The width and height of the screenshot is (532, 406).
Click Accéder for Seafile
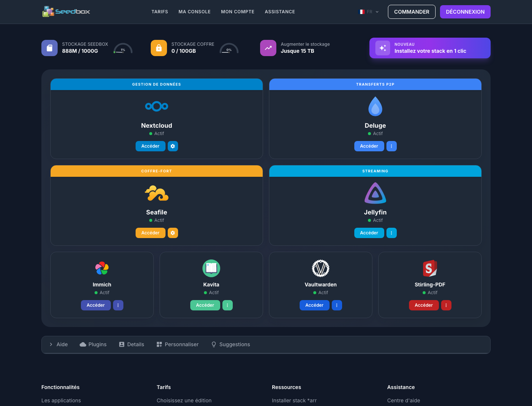point(150,233)
